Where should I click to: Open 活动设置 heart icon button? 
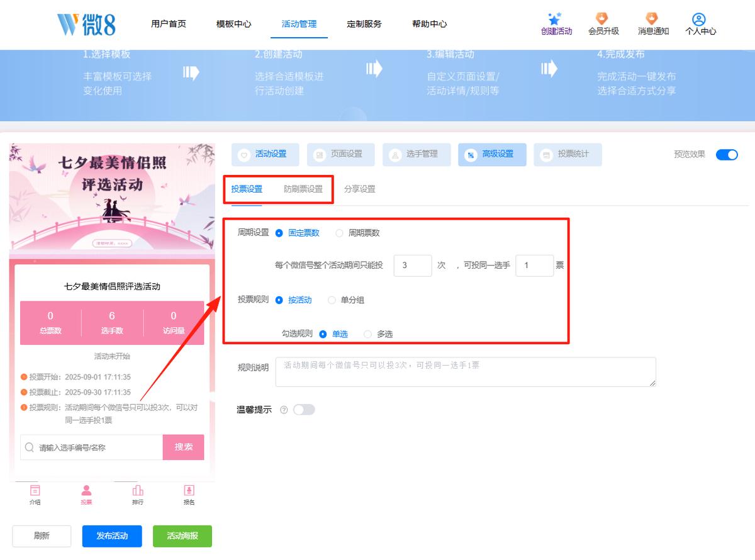pos(266,154)
